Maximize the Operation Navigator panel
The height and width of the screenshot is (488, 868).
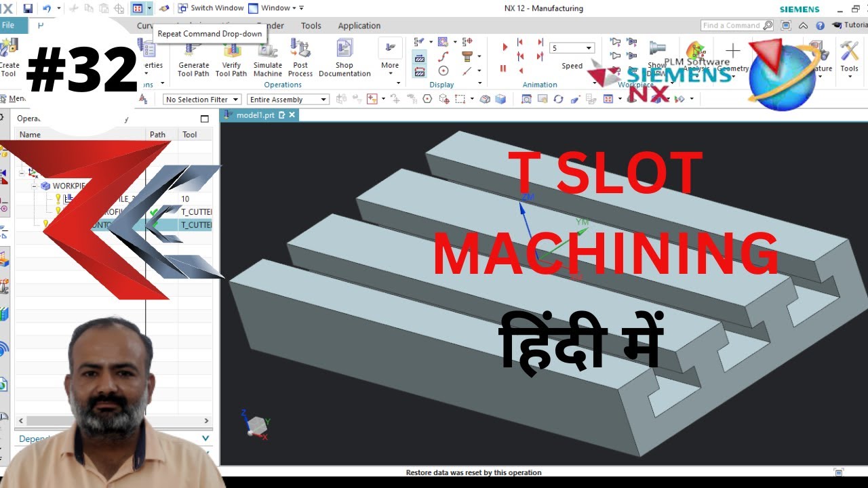[205, 119]
